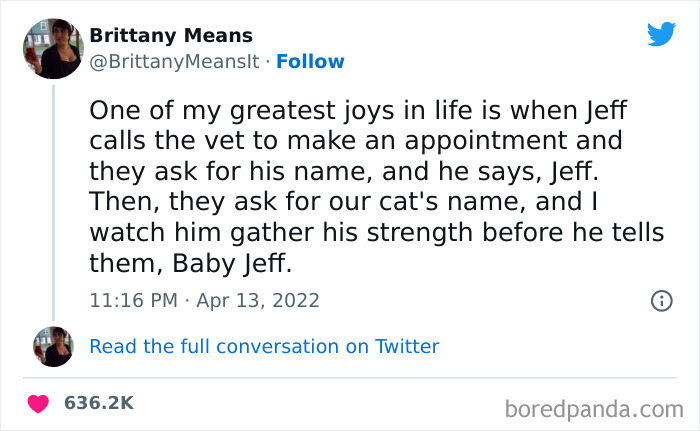Read the full conversation on Twitter

(264, 347)
